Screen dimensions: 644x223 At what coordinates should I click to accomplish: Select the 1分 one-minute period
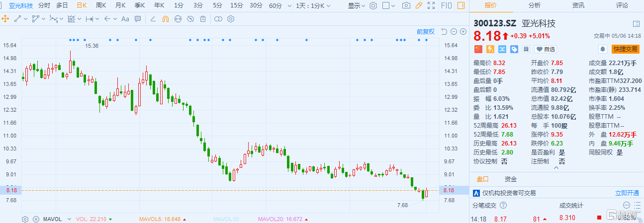click(x=179, y=5)
